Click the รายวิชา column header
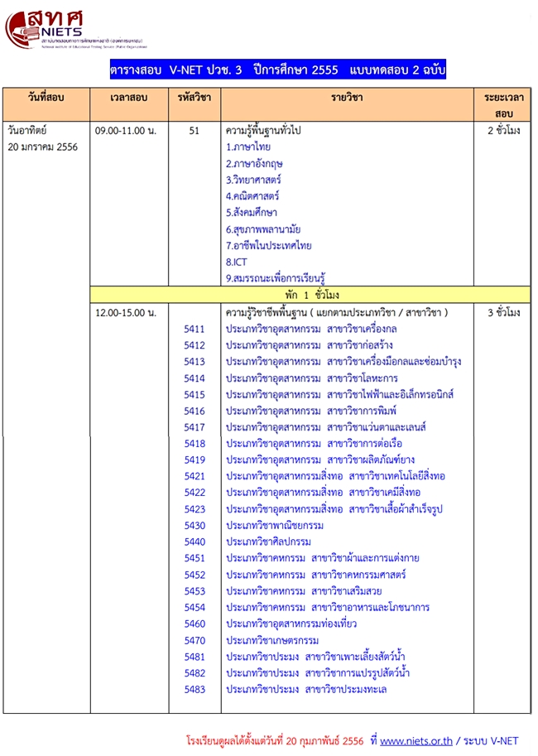Screen dimensions: 538x756 click(348, 98)
